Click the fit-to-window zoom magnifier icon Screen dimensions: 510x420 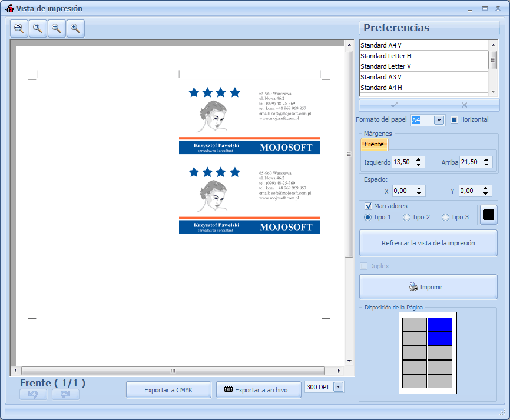tap(19, 29)
